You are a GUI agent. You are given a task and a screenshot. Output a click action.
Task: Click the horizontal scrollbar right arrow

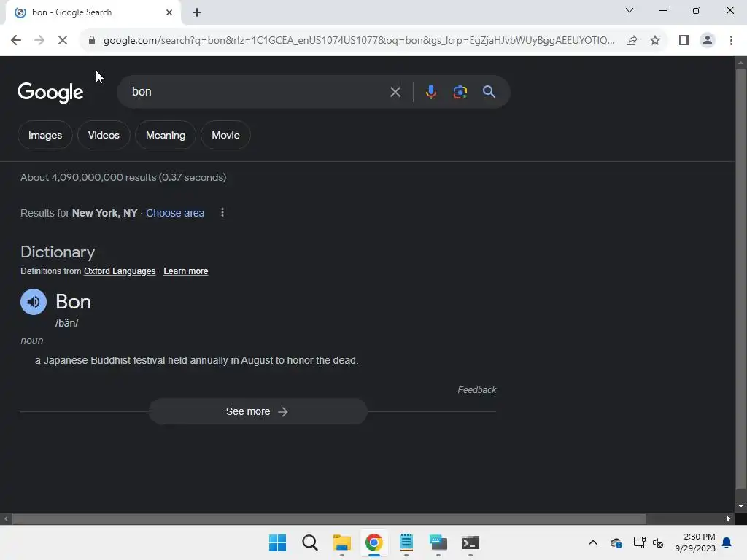(729, 518)
